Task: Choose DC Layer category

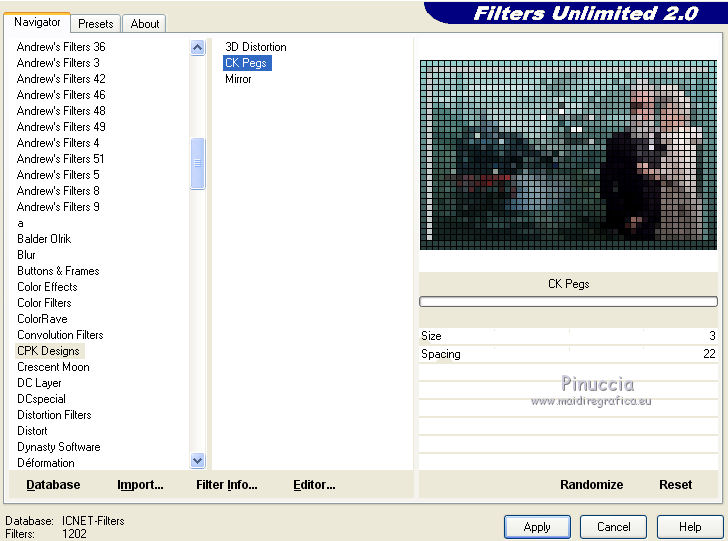Action: click(39, 383)
